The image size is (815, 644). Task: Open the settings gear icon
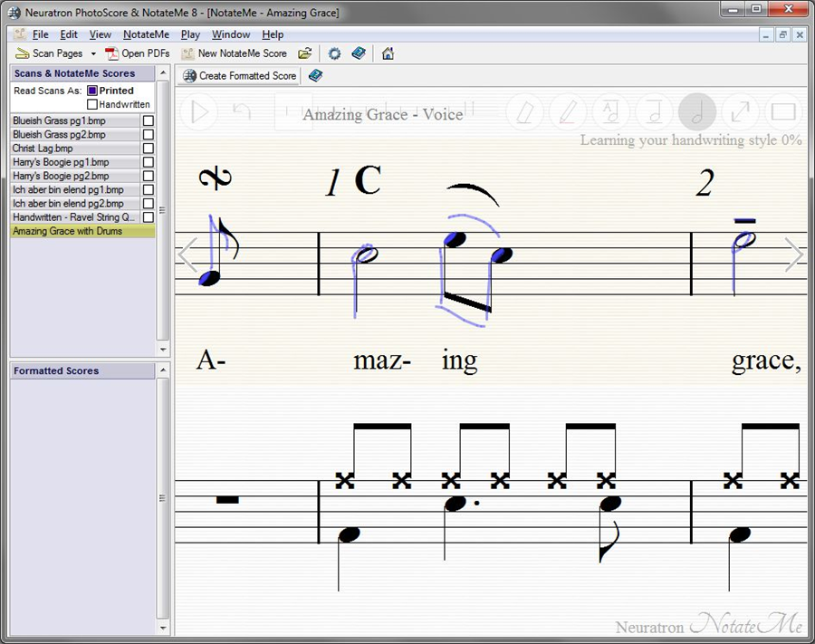(x=334, y=53)
